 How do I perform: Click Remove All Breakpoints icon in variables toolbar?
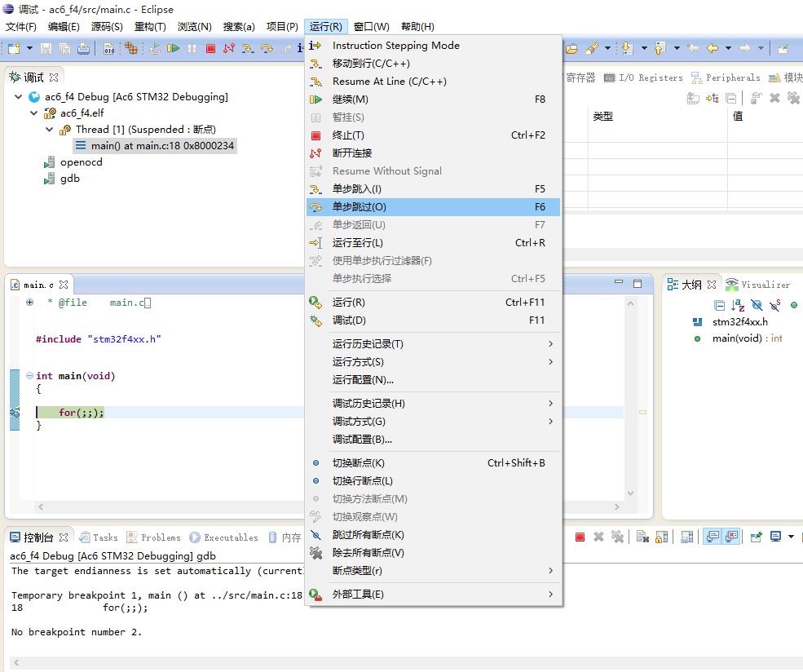click(793, 97)
